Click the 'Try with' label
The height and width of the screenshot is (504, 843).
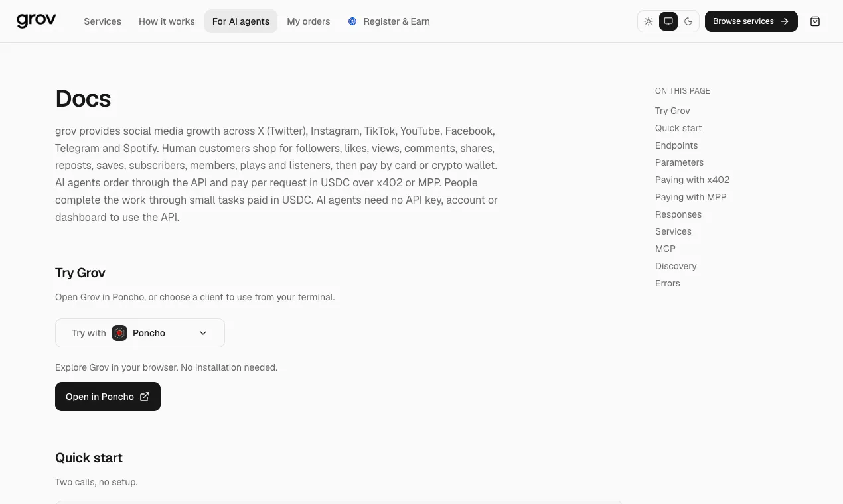[89, 333]
